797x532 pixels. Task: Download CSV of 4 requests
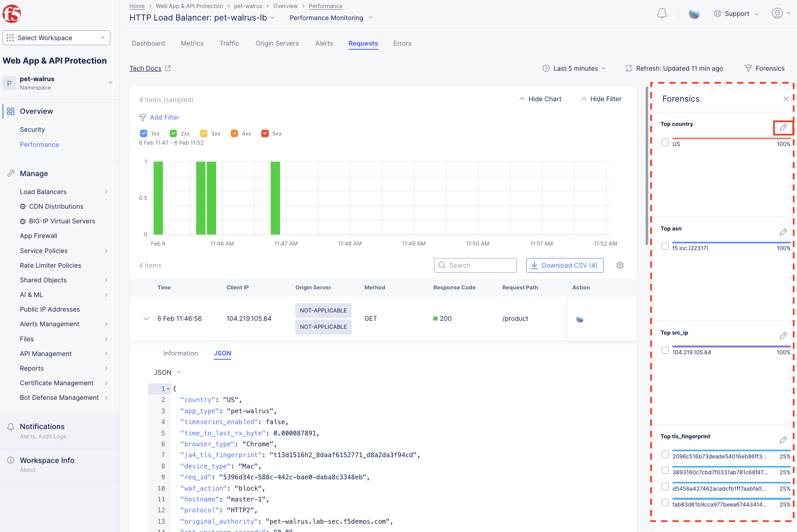point(565,266)
